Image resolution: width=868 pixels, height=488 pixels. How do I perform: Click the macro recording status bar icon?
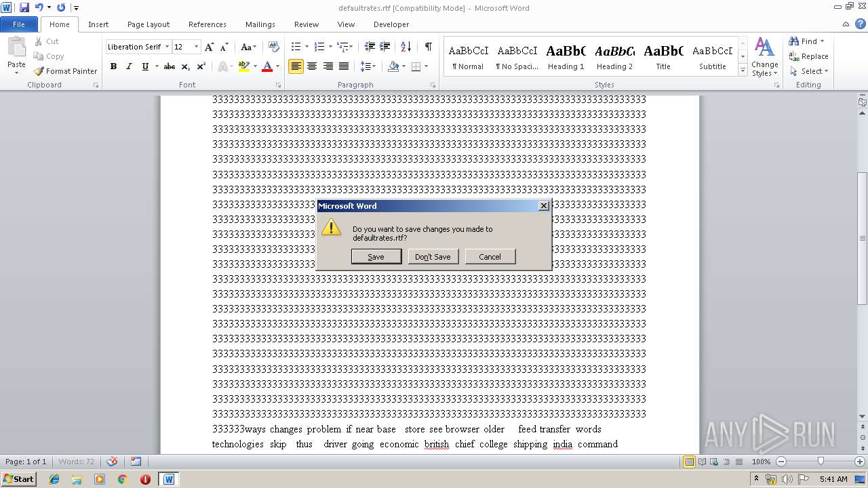136,462
